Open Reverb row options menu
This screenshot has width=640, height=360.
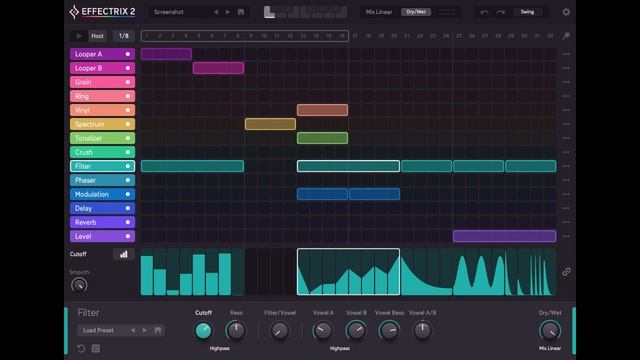coord(566,222)
